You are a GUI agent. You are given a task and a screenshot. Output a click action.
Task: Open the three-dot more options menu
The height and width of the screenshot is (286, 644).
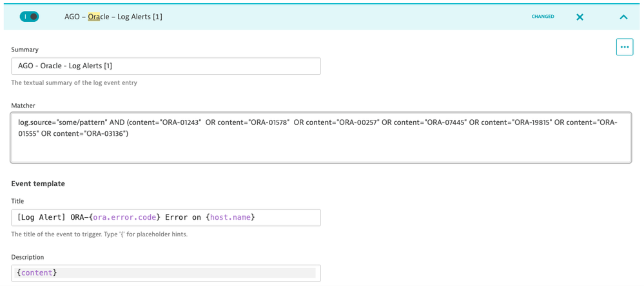click(x=624, y=47)
